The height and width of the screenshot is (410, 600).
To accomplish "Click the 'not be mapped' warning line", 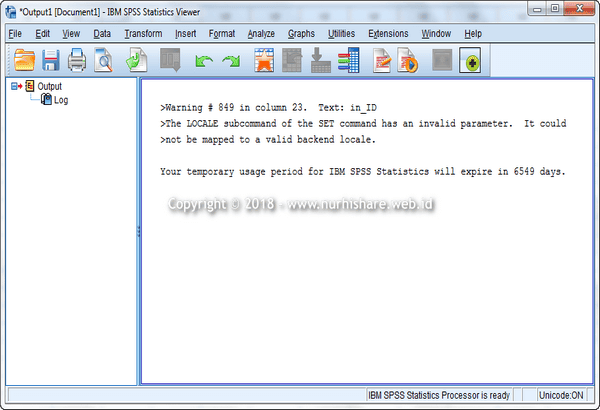I will tap(268, 139).
